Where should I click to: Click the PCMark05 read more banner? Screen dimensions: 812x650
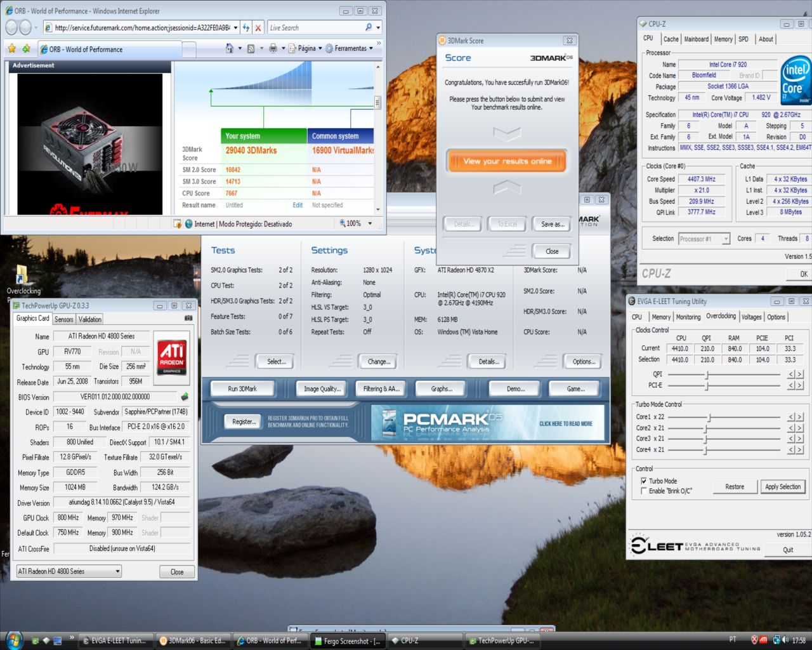tap(487, 423)
